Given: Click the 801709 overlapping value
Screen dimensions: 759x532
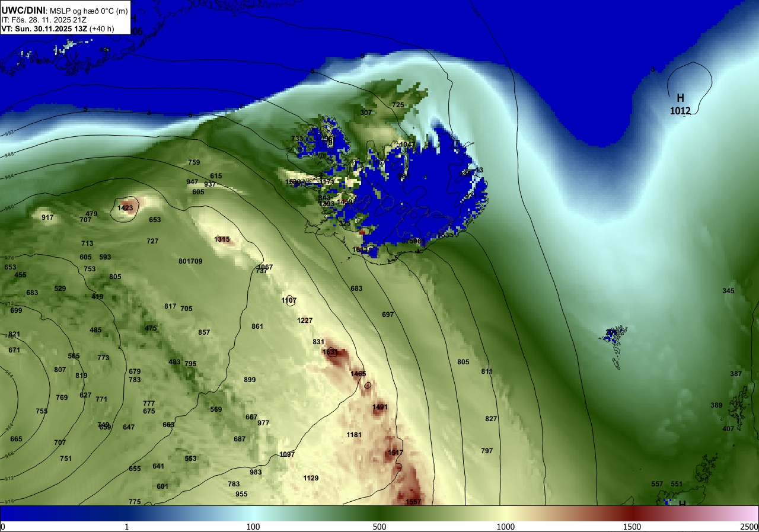Looking at the screenshot, I should [190, 261].
